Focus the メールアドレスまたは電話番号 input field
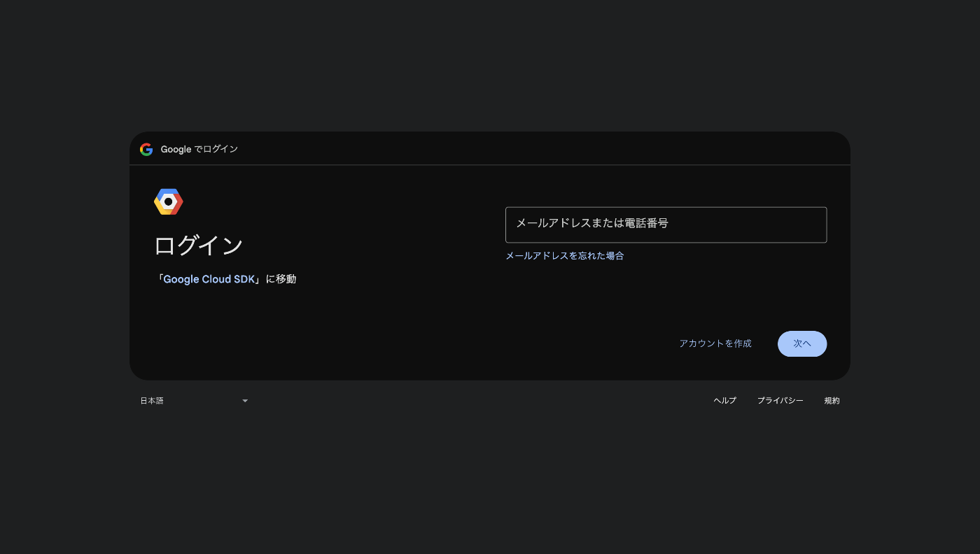This screenshot has height=554, width=980. [666, 225]
